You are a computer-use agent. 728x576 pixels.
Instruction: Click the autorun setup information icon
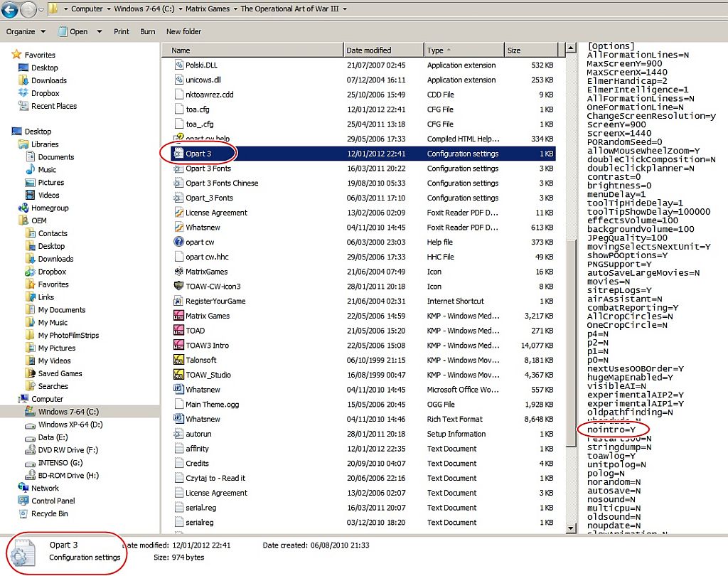coord(178,434)
